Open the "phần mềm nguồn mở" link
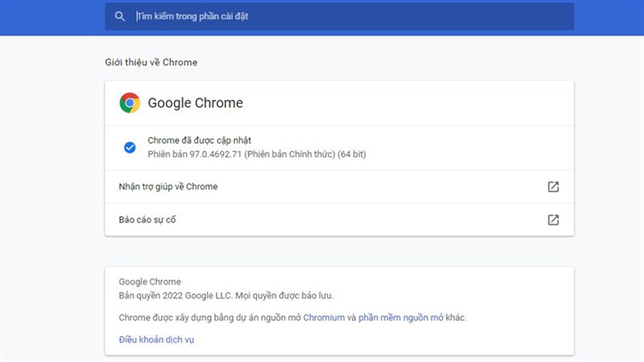Viewport: 644px width, 362px height. tap(400, 318)
